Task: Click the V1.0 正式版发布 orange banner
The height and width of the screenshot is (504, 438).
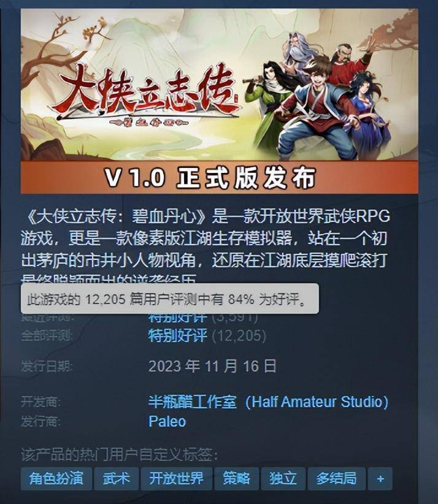Action: (220, 177)
